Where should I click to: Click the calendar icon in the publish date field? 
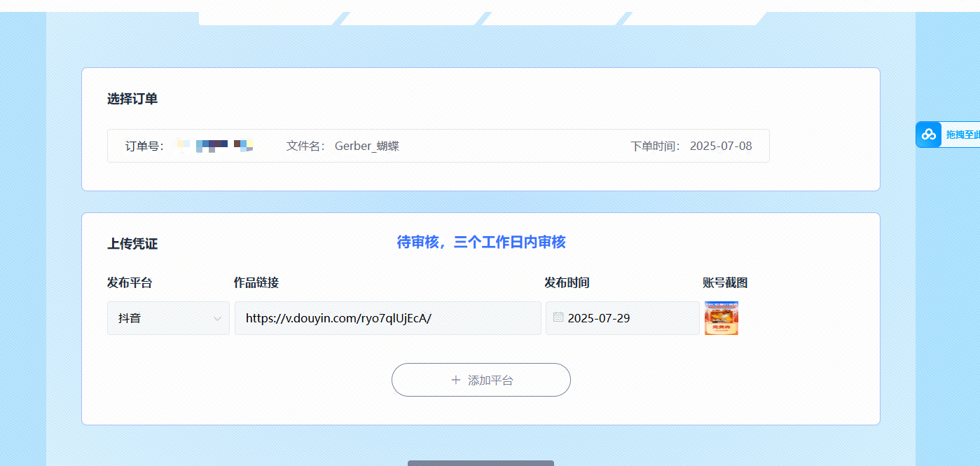click(558, 317)
